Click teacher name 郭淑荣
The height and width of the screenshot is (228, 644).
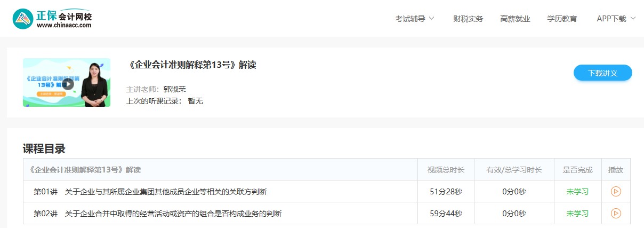point(174,89)
